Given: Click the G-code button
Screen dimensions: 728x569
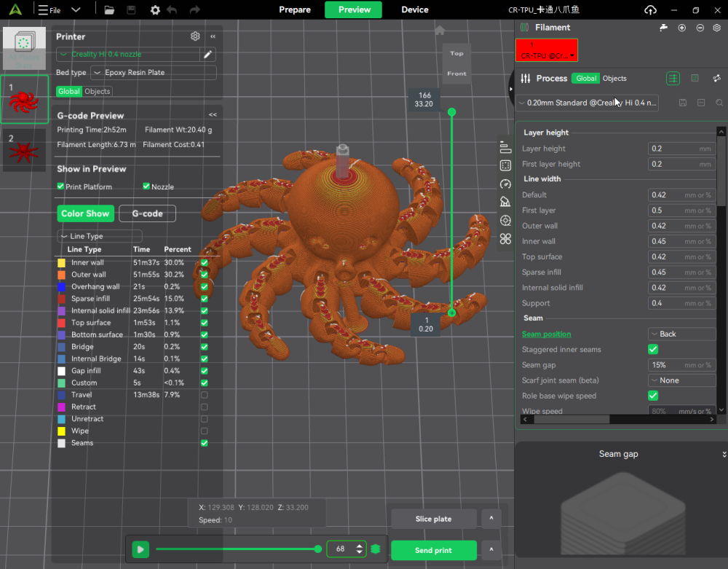Looking at the screenshot, I should 147,213.
